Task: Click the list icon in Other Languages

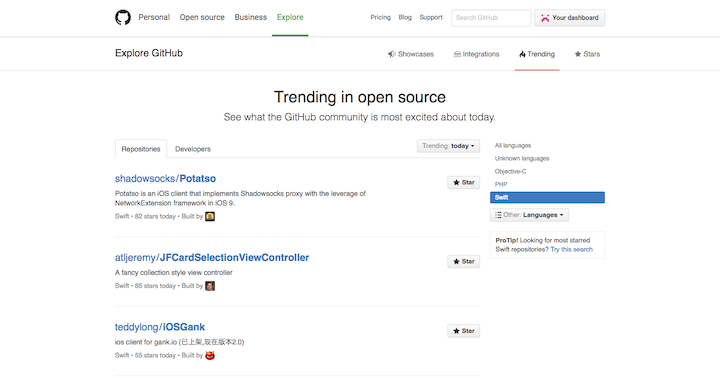Action: [x=498, y=214]
